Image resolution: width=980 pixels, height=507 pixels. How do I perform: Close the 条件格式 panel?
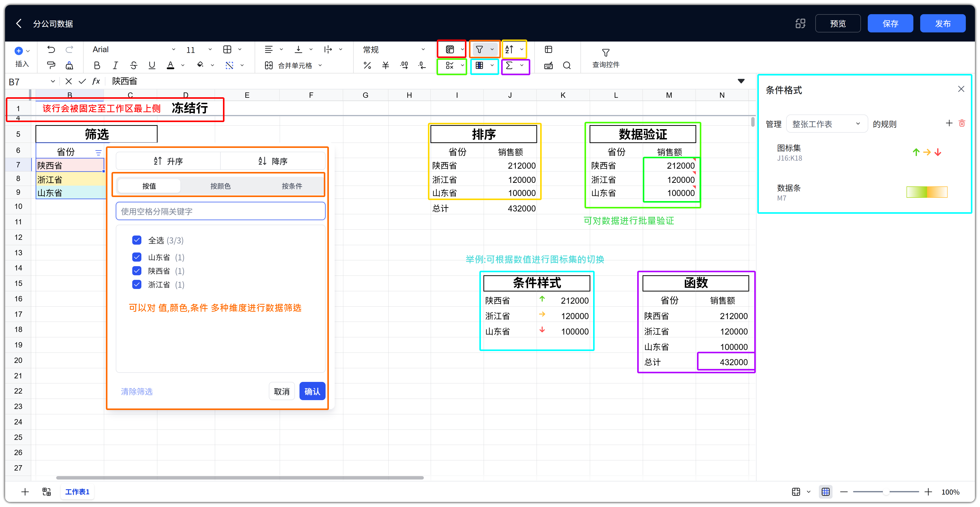(961, 89)
